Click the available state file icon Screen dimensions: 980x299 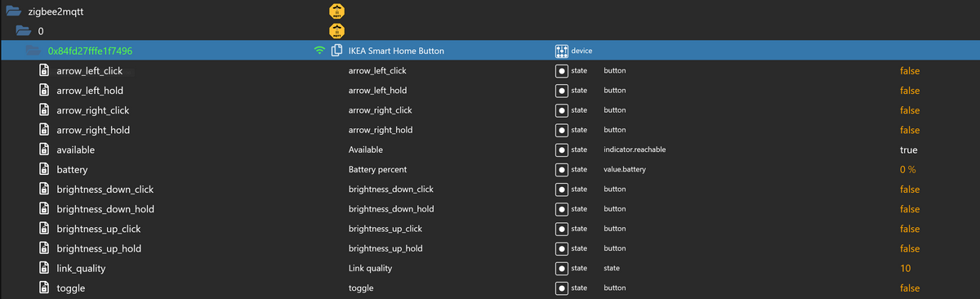click(x=45, y=149)
